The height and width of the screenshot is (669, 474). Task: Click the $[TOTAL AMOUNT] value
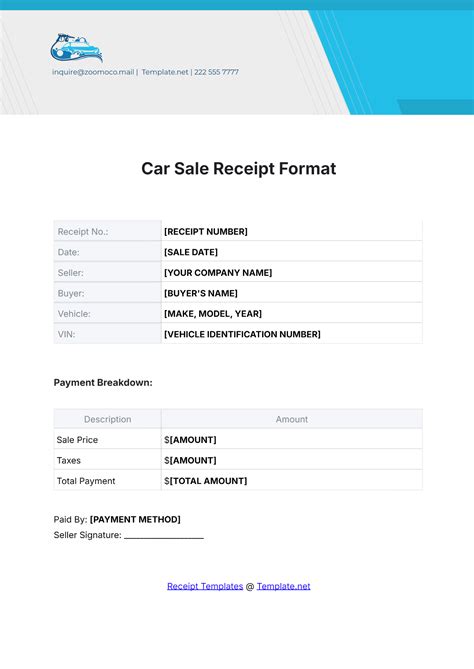[206, 480]
